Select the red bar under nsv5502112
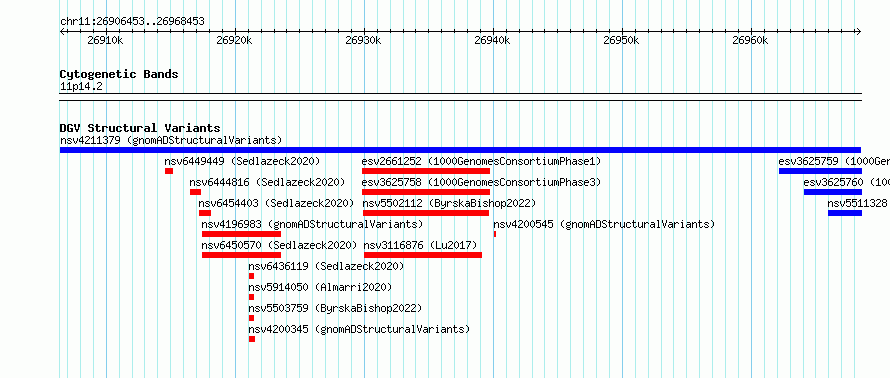 (x=426, y=213)
